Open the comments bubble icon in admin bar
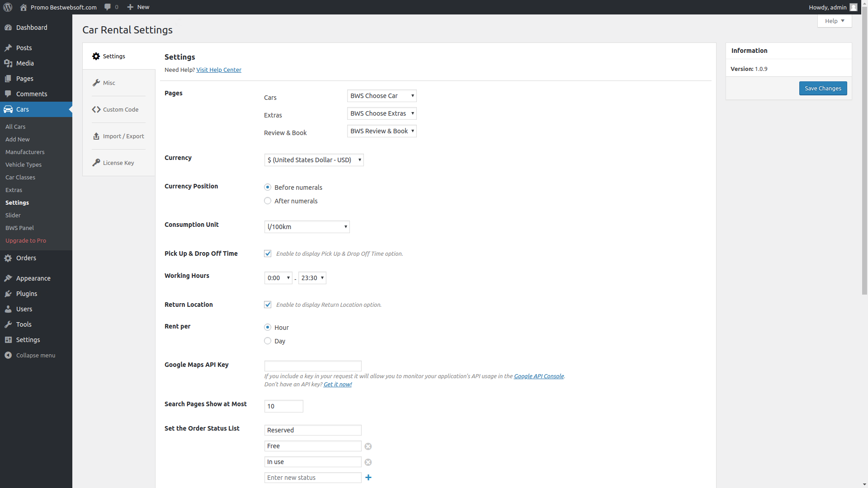This screenshot has width=868, height=488. (x=108, y=7)
